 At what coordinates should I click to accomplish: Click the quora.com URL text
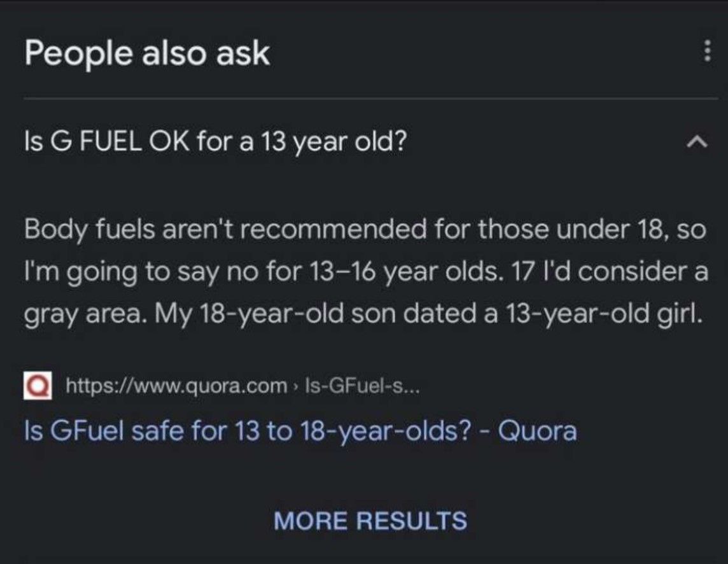tap(176, 386)
